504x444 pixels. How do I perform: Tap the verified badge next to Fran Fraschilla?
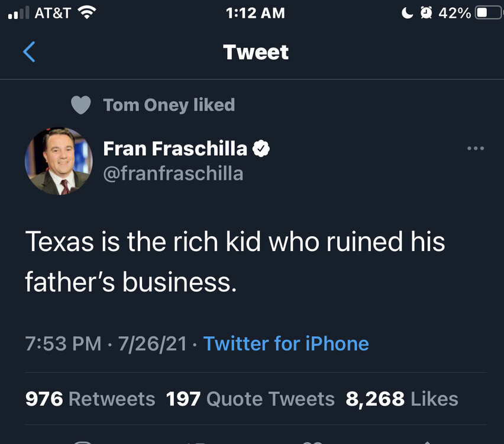tap(261, 149)
